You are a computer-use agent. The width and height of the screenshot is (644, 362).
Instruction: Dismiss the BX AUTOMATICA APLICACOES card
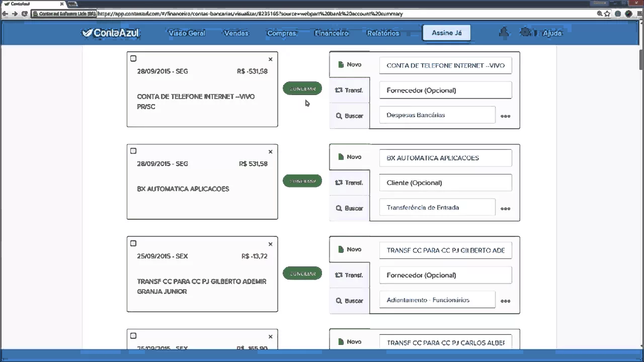[x=270, y=152]
